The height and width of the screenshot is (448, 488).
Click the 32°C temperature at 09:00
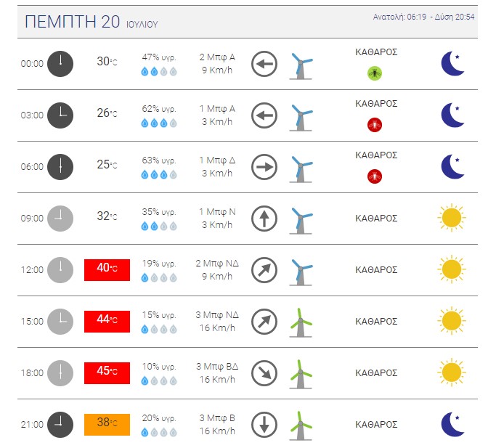107,216
